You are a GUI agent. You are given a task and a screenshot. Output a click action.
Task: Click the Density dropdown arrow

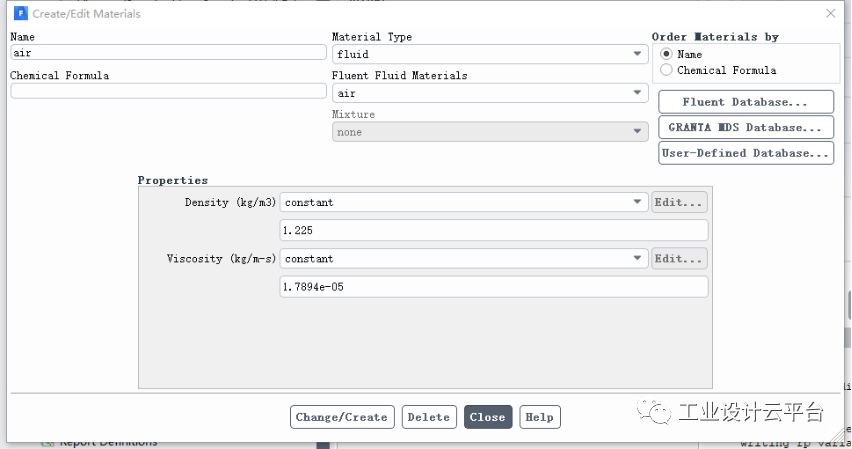pyautogui.click(x=637, y=202)
